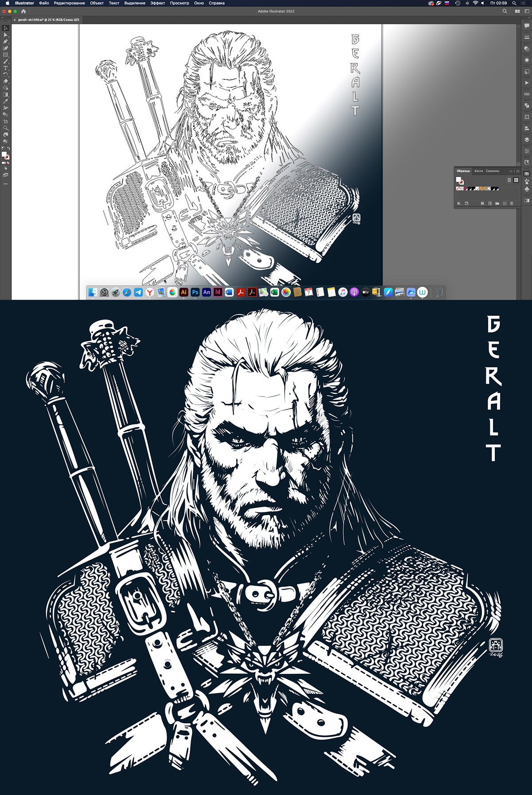Switch swatches to list view
This screenshot has width=532, height=795.
click(509, 180)
